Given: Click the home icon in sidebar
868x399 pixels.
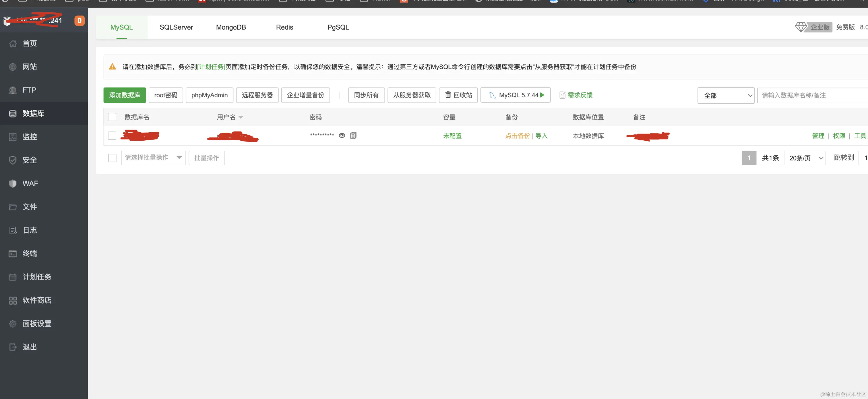Looking at the screenshot, I should [x=13, y=43].
